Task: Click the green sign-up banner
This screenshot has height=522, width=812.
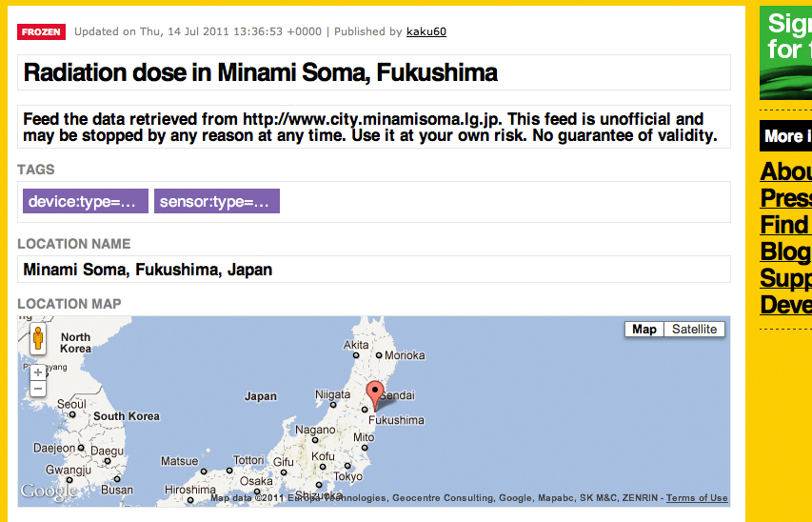Action: tap(785, 53)
